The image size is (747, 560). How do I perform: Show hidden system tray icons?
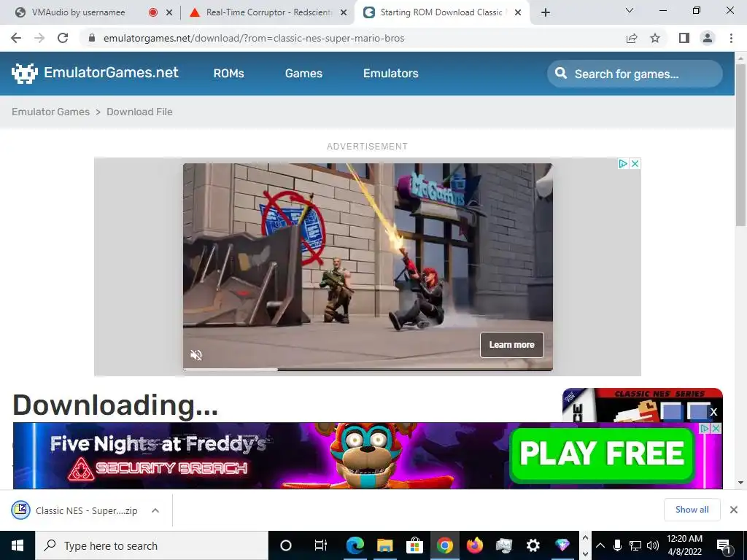click(x=600, y=545)
